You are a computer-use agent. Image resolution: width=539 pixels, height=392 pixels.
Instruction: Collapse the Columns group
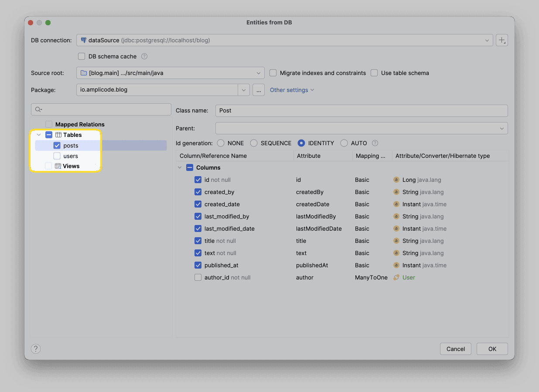tap(180, 167)
